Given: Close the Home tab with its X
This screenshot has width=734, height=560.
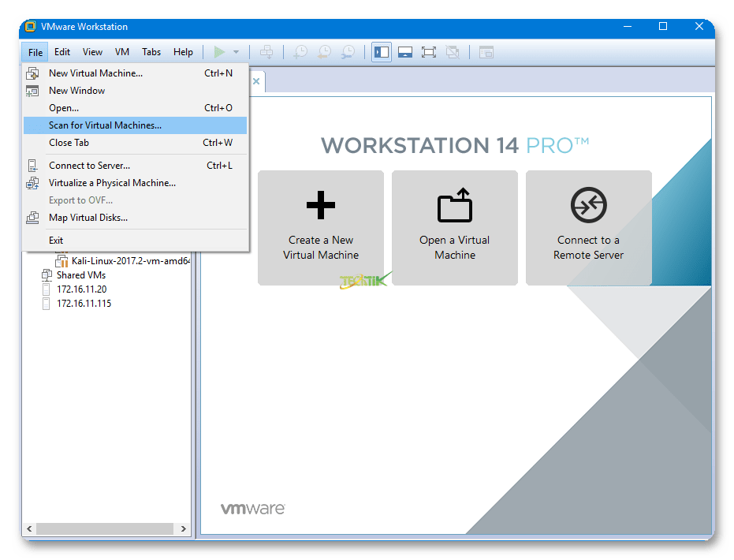Looking at the screenshot, I should tap(256, 81).
